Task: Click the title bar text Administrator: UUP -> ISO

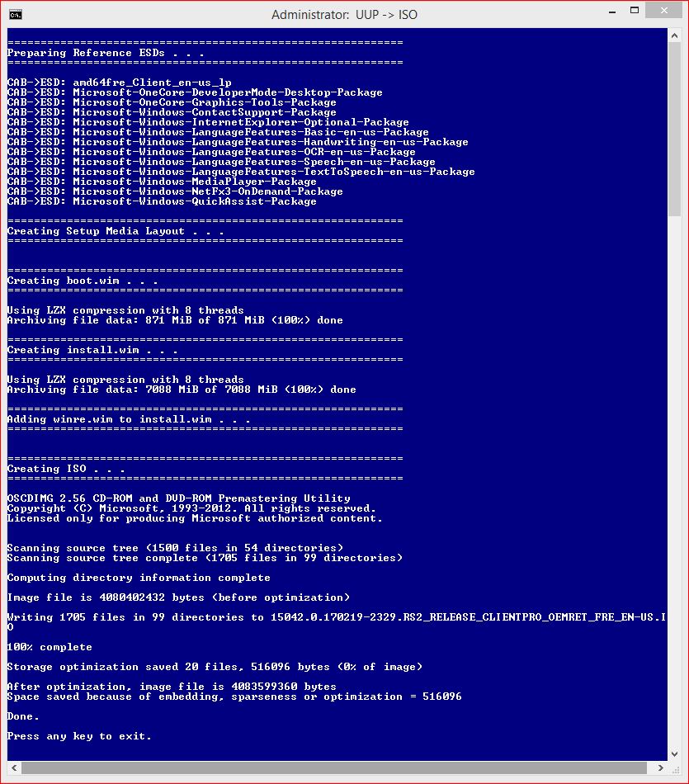Action: tap(344, 15)
